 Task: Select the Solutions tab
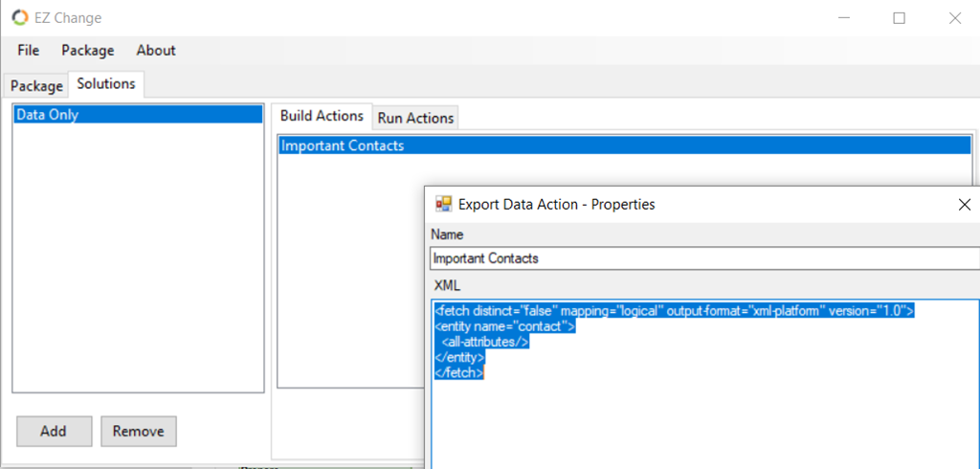pos(106,84)
